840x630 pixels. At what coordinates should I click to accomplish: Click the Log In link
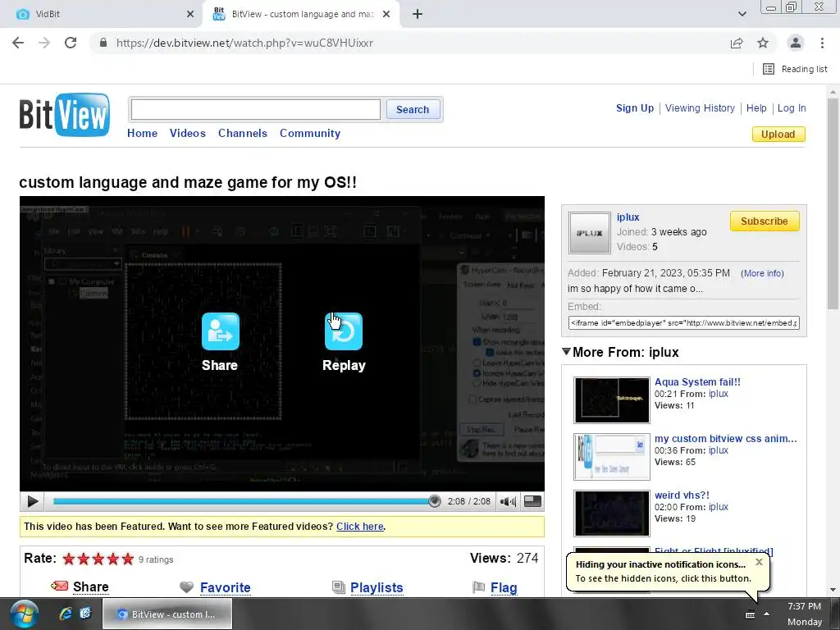792,108
